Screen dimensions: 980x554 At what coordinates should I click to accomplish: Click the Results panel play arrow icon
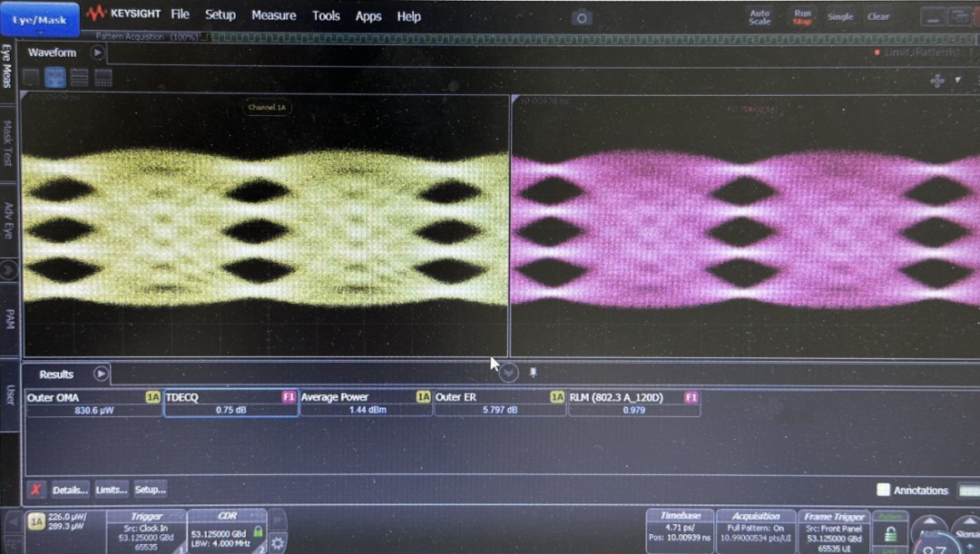click(101, 374)
